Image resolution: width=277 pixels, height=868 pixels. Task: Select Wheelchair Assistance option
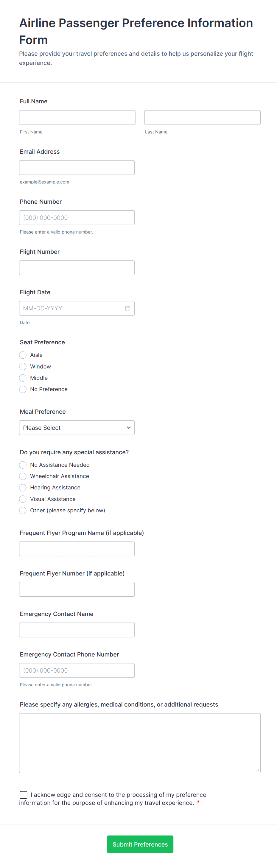click(23, 476)
